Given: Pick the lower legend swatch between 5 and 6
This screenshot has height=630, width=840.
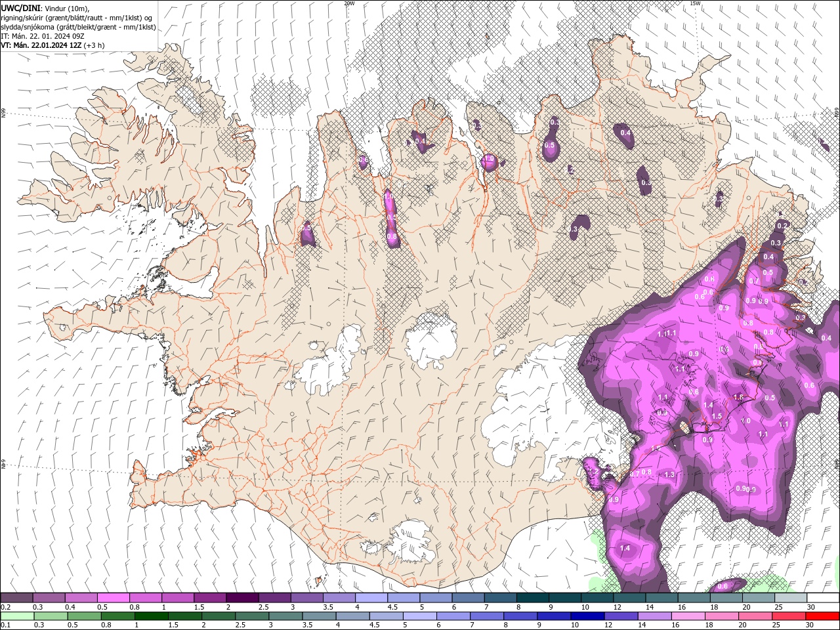Looking at the screenshot, I should [420, 616].
